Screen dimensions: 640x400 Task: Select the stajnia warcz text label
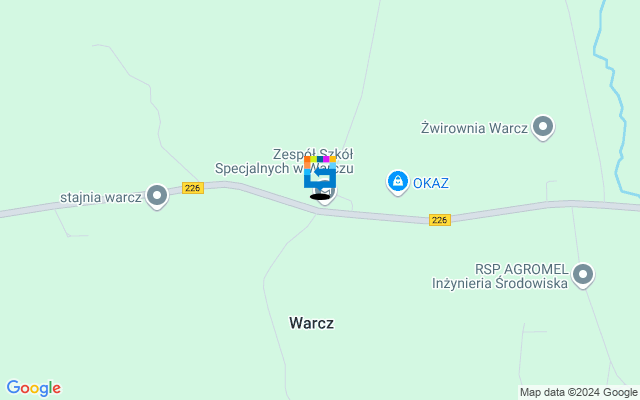click(x=100, y=198)
